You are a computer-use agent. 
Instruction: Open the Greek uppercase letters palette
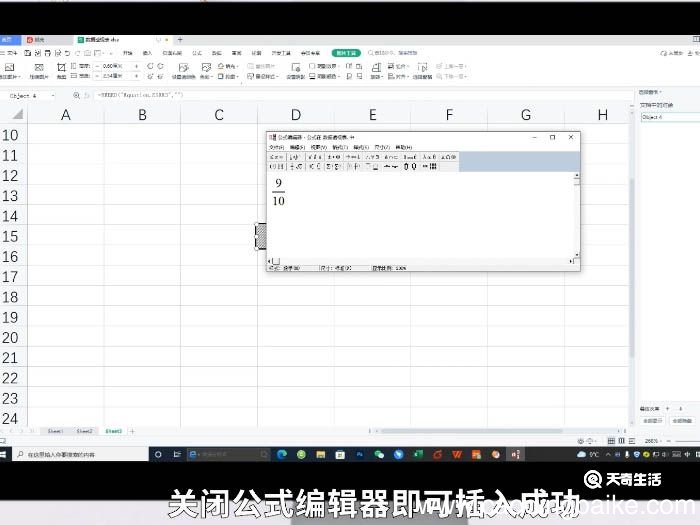pyautogui.click(x=448, y=157)
